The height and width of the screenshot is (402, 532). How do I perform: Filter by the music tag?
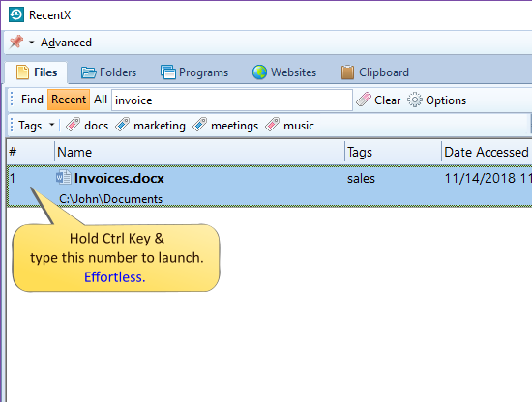(290, 125)
